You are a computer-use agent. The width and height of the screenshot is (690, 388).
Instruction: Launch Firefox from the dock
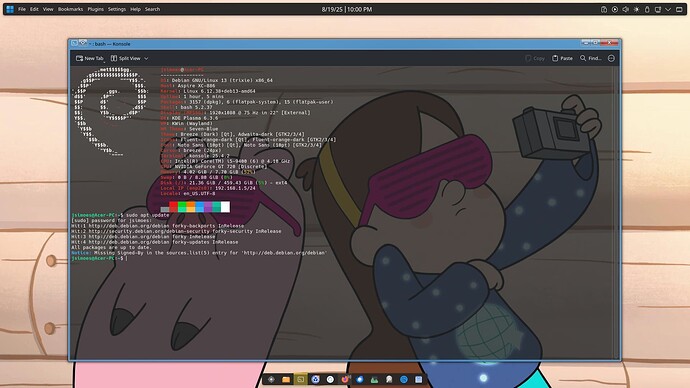click(345, 379)
